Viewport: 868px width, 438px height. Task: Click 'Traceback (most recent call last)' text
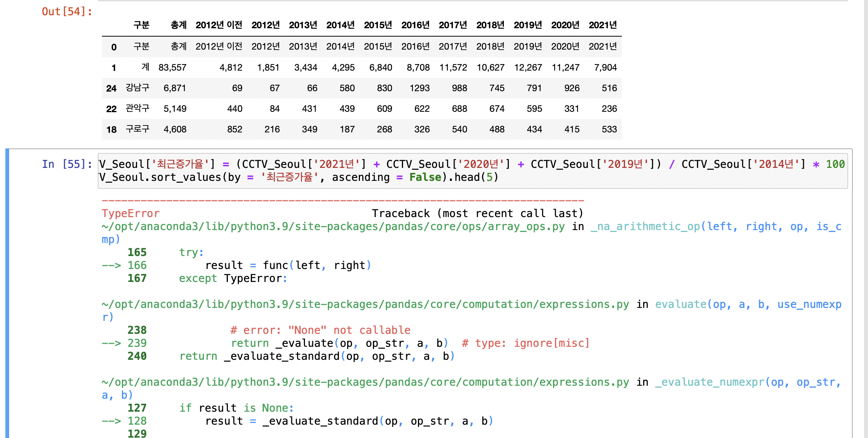(478, 214)
